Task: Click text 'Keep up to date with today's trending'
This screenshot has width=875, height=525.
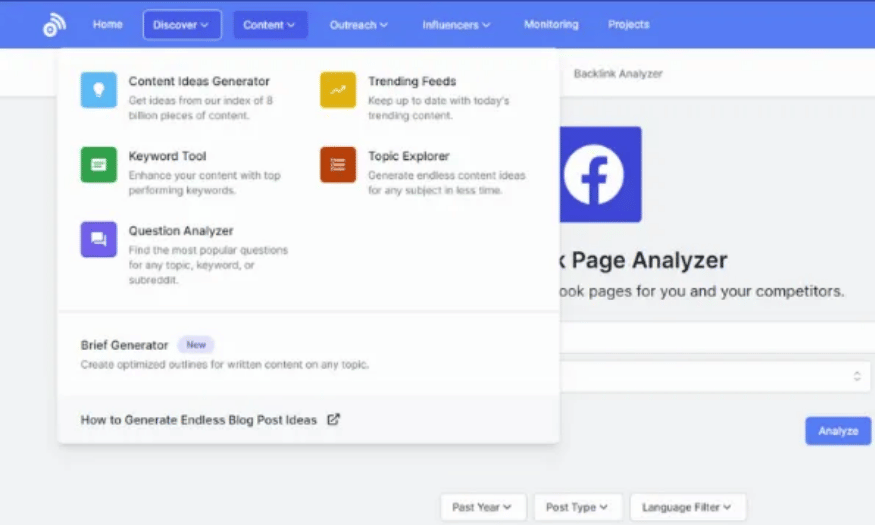Action: [439, 108]
